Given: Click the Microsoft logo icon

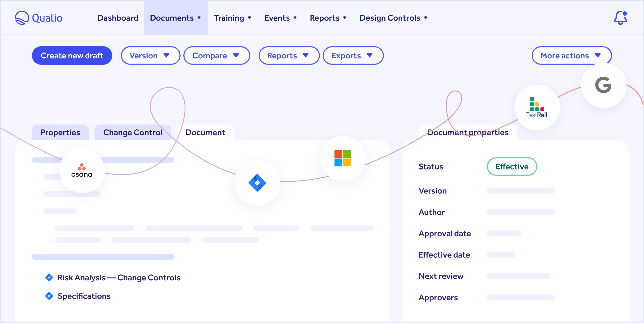Looking at the screenshot, I should pyautogui.click(x=343, y=158).
